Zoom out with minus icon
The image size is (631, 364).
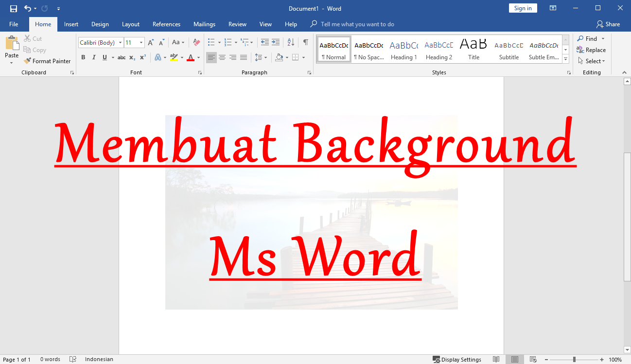547,360
